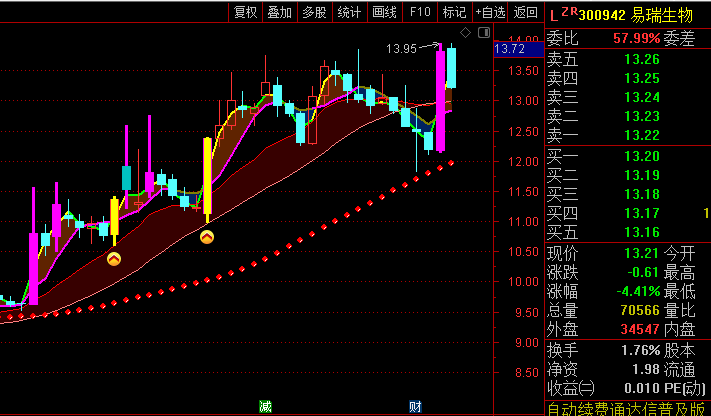
Task: Open F10 company information
Action: click(x=420, y=12)
